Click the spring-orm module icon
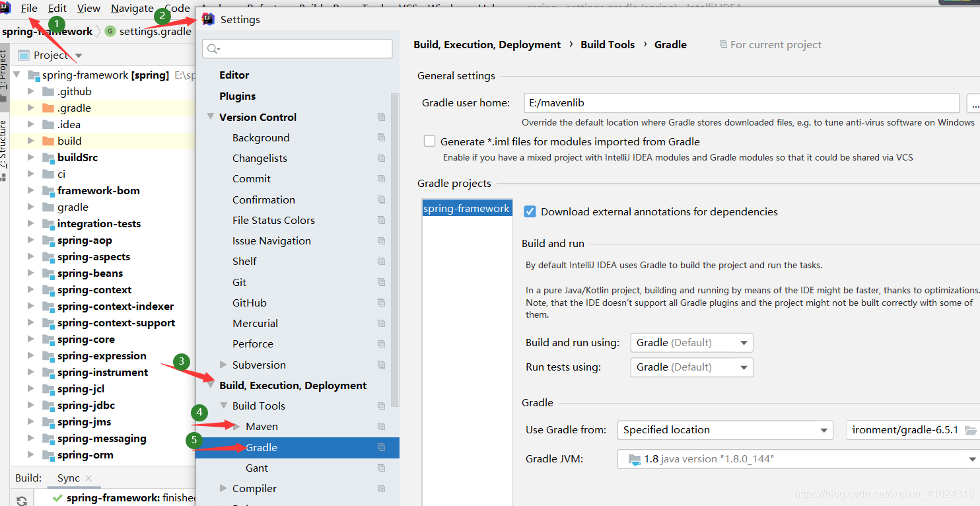980x506 pixels. [48, 455]
